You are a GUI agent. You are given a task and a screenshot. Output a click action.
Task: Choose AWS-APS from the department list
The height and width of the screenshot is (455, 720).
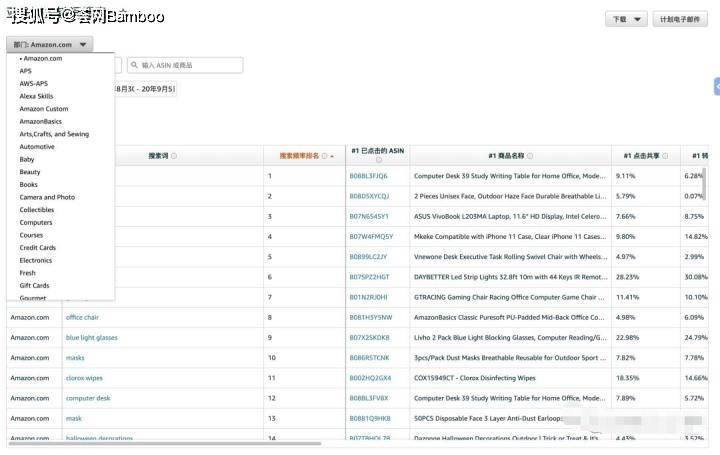[34, 84]
